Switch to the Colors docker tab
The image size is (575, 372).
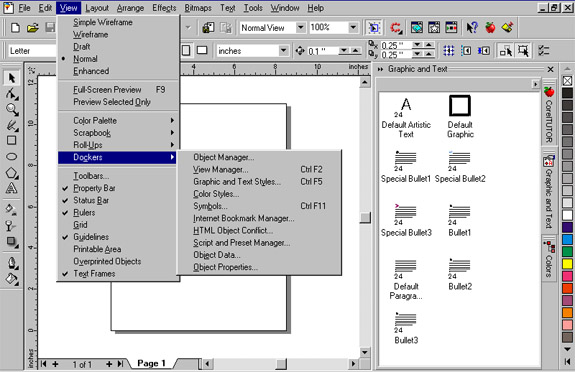[x=549, y=259]
